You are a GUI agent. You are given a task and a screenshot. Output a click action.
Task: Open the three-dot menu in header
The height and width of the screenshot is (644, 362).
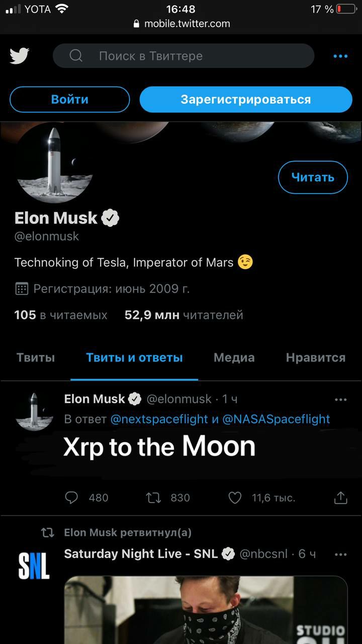(340, 56)
